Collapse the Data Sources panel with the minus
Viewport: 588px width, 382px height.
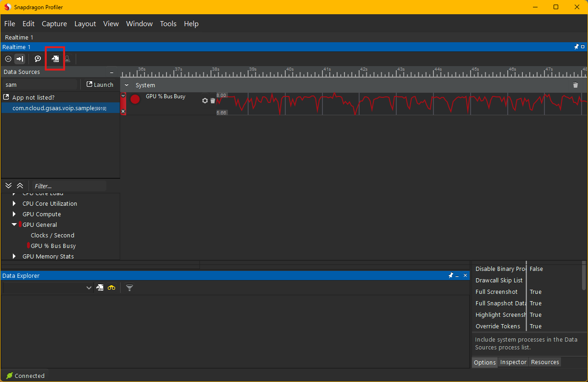(x=112, y=72)
